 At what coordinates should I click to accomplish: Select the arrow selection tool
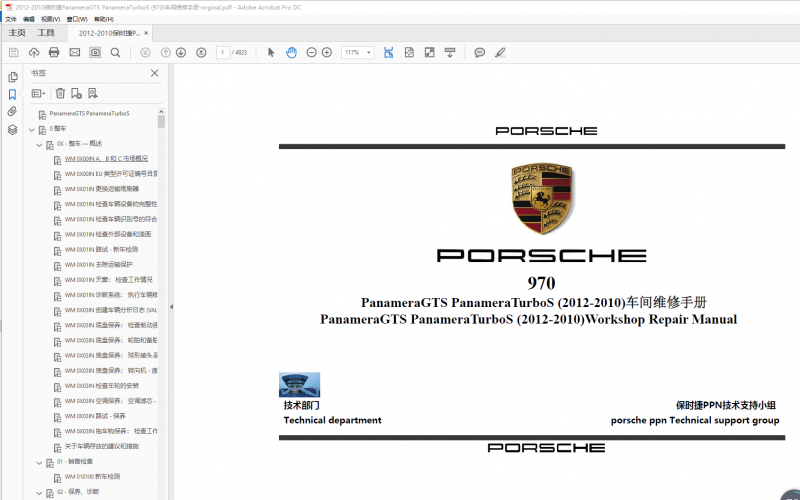271,52
